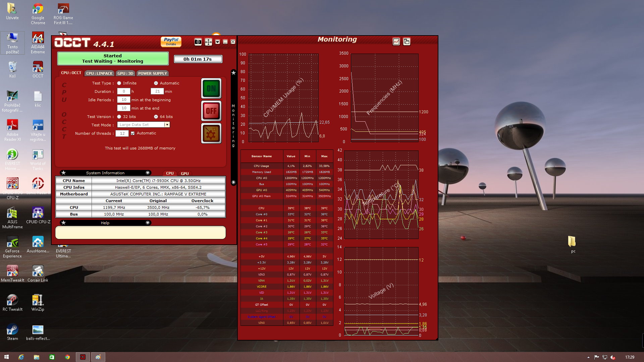Toggle Automatic number of threads checkbox
644x362 pixels.
(133, 133)
